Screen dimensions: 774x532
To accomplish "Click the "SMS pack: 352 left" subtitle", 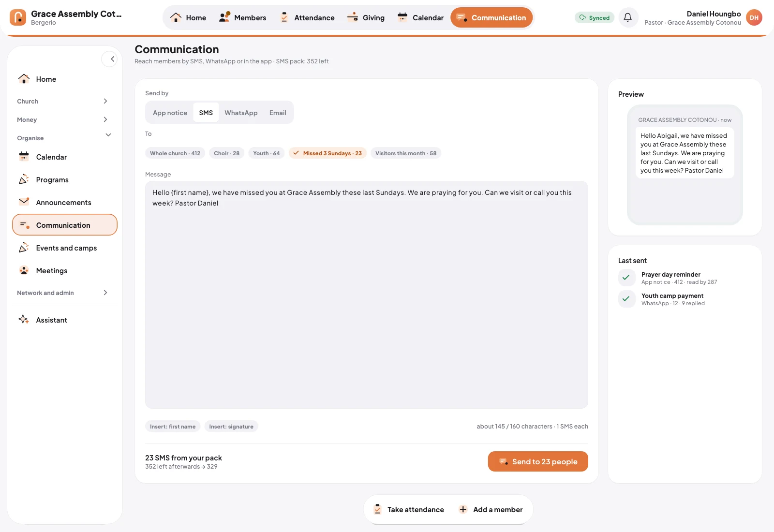I will (302, 61).
